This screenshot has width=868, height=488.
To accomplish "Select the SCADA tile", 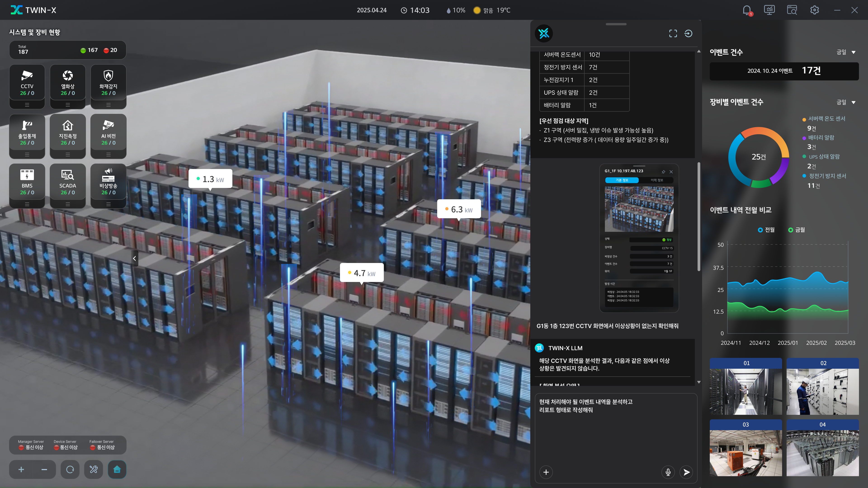I will pyautogui.click(x=68, y=182).
